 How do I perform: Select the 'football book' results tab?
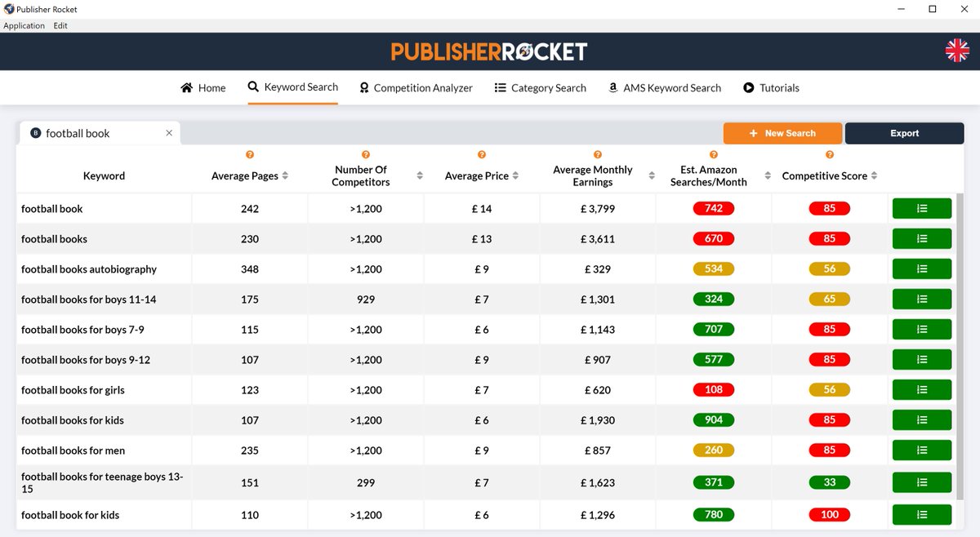coord(99,133)
